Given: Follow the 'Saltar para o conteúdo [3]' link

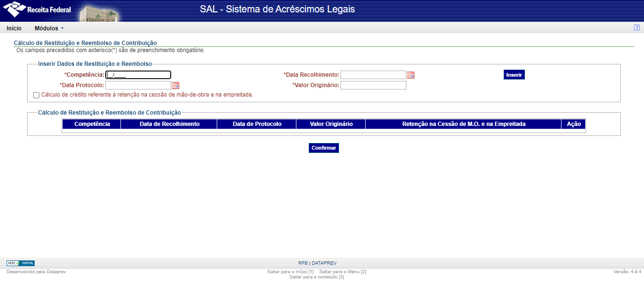Looking at the screenshot, I should (x=317, y=277).
